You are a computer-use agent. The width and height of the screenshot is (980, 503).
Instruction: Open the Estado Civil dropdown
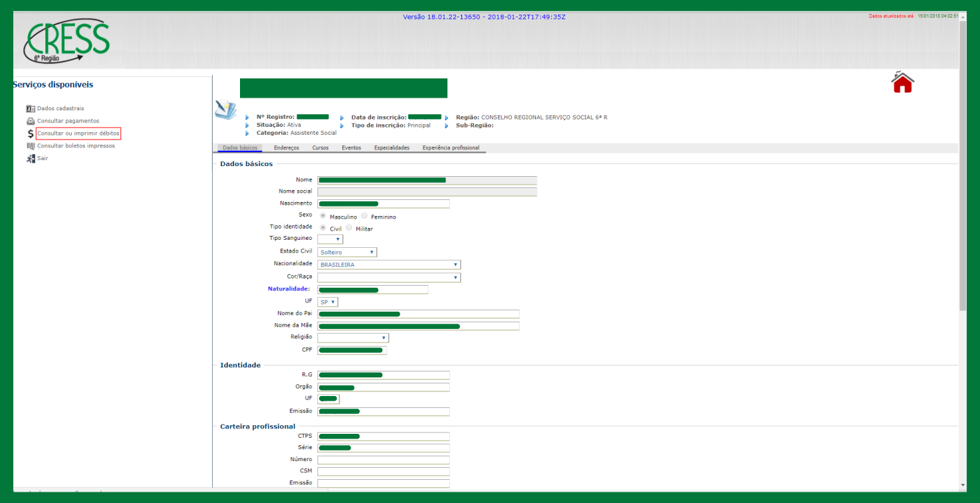point(347,252)
